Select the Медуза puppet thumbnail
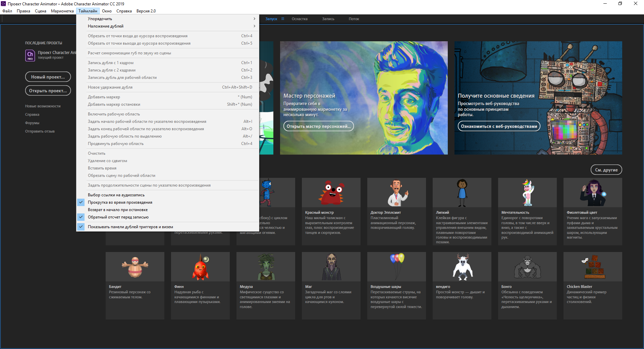The image size is (644, 349). click(266, 267)
